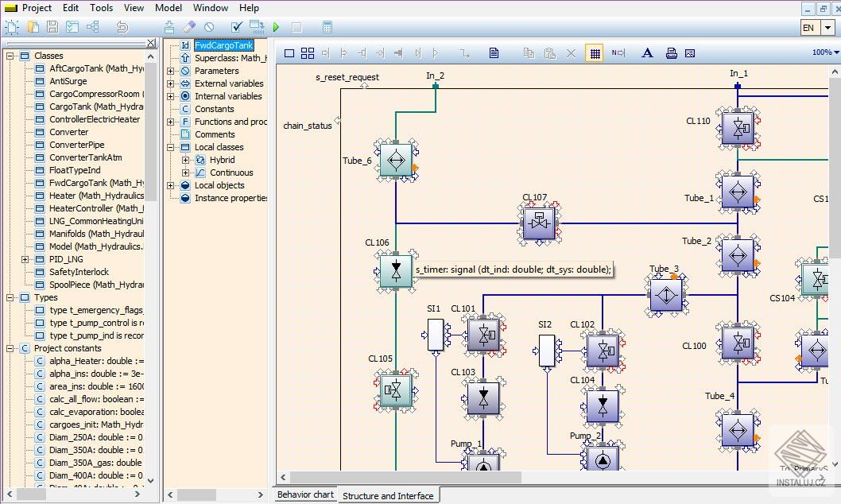Open the Tools menu
This screenshot has width=841, height=504.
(x=102, y=8)
